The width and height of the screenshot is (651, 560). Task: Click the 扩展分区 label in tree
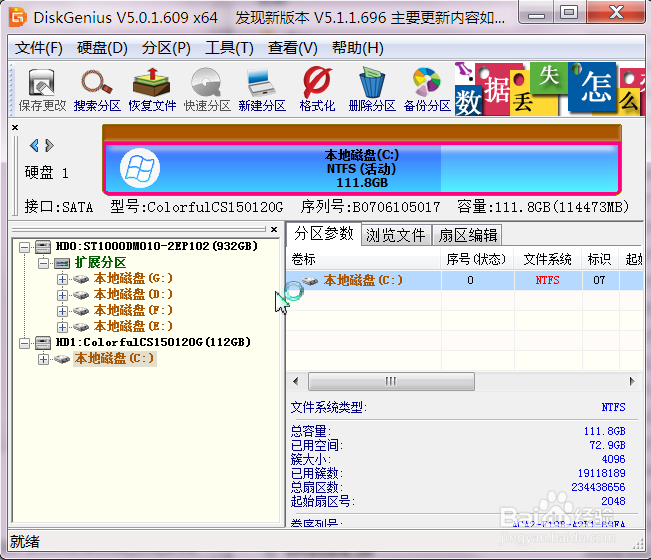point(100,262)
